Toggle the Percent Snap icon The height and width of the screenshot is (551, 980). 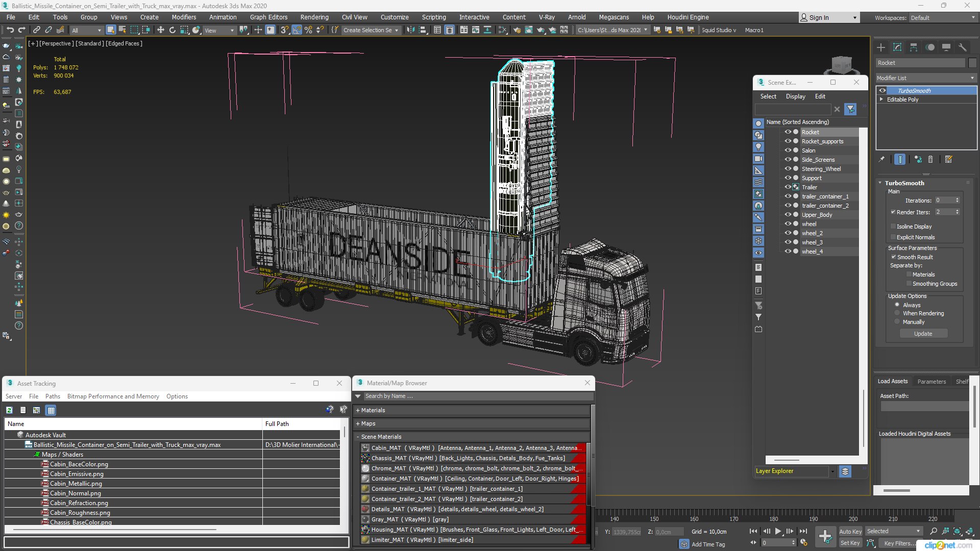tap(308, 30)
